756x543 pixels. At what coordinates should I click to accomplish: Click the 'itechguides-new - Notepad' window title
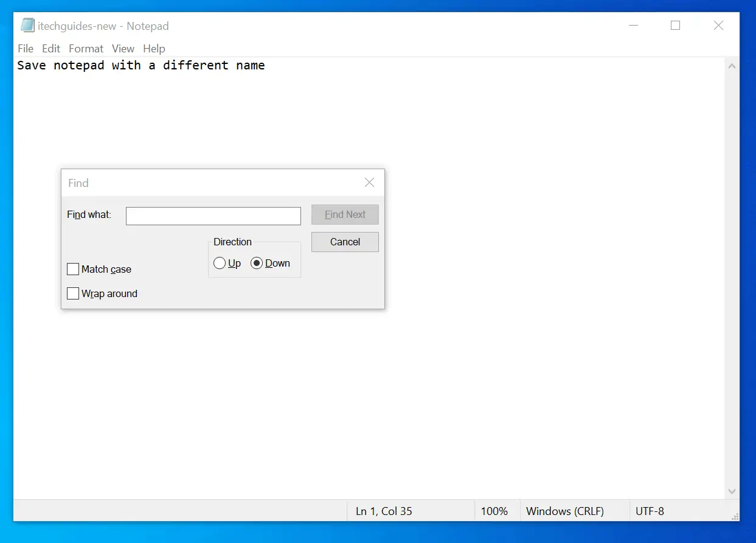click(x=103, y=26)
